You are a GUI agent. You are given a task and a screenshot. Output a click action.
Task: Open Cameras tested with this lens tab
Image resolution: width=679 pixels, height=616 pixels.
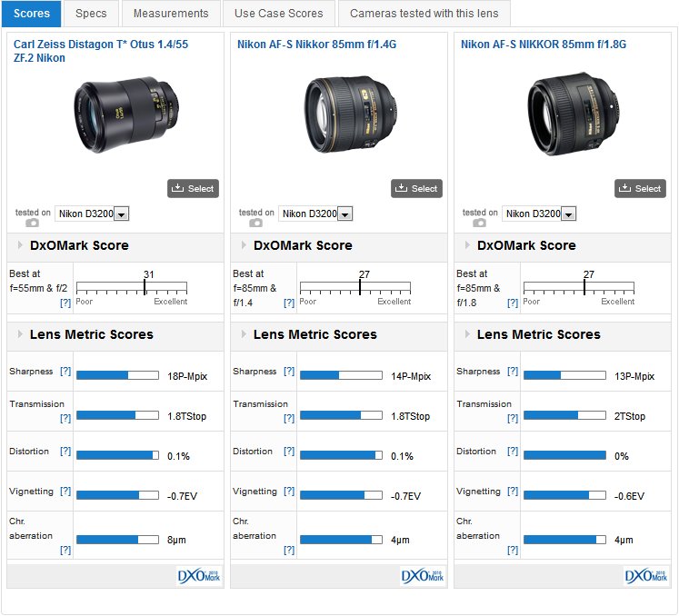coord(424,14)
